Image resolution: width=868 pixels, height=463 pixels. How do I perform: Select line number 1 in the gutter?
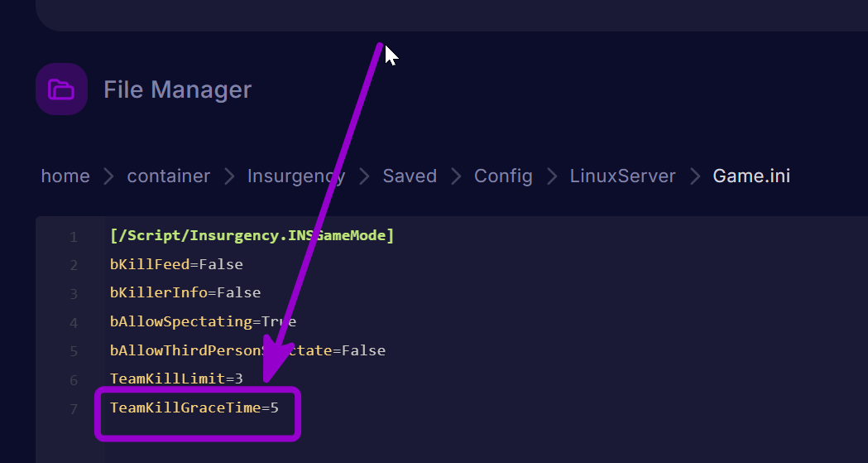[x=74, y=237]
